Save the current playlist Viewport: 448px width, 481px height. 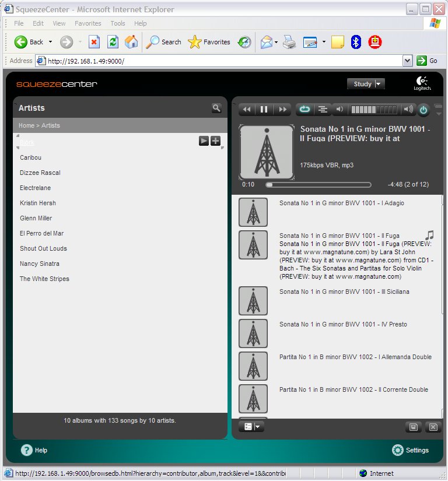coord(413,427)
